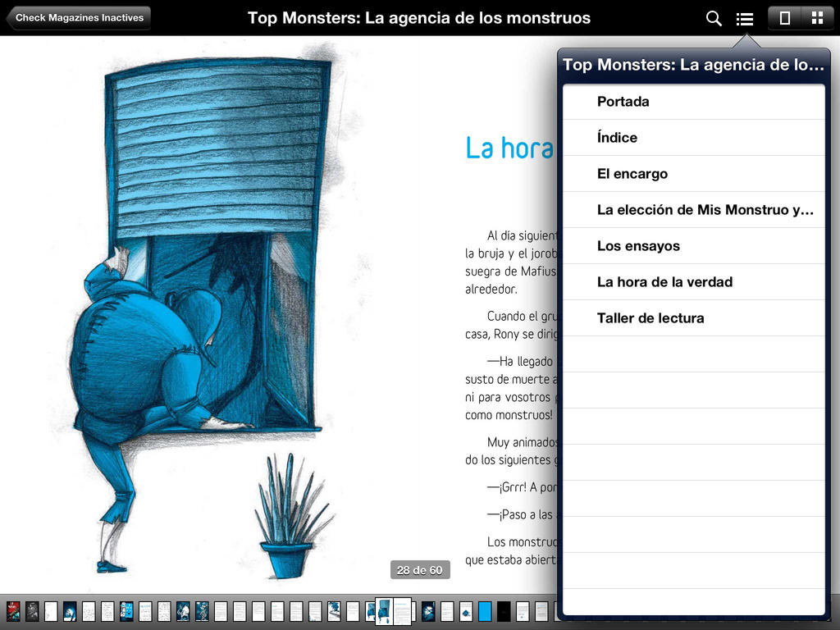Tap the 28 de 60 page indicator
Screen dimensions: 840x630
click(x=419, y=570)
